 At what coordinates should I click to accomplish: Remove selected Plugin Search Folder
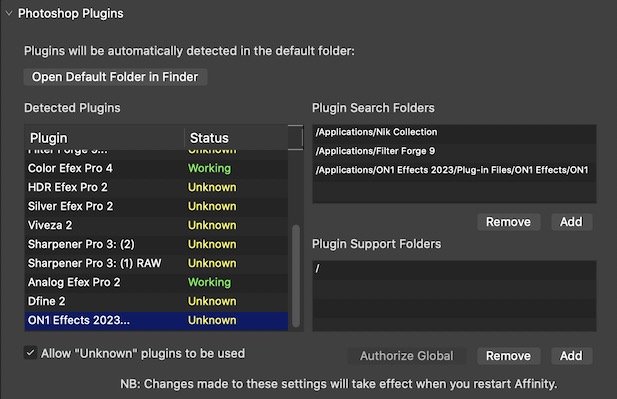tap(508, 222)
